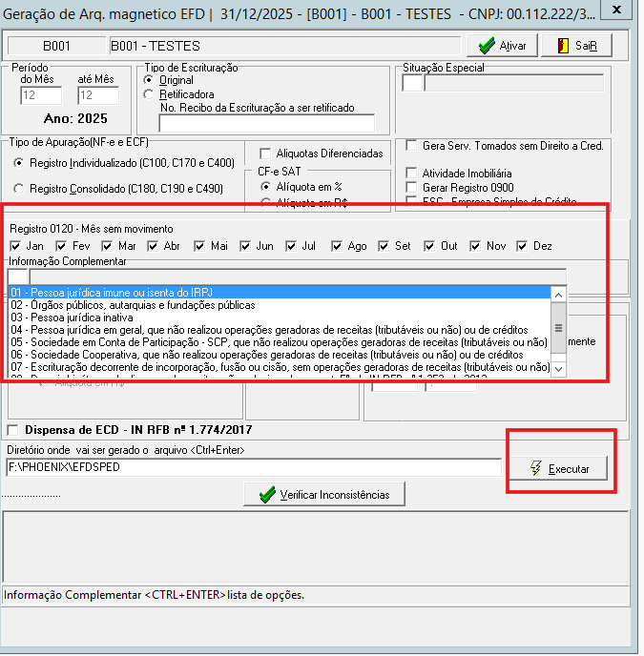The width and height of the screenshot is (644, 656).
Task: Uncheck the Jun month checkbox
Action: [x=245, y=246]
